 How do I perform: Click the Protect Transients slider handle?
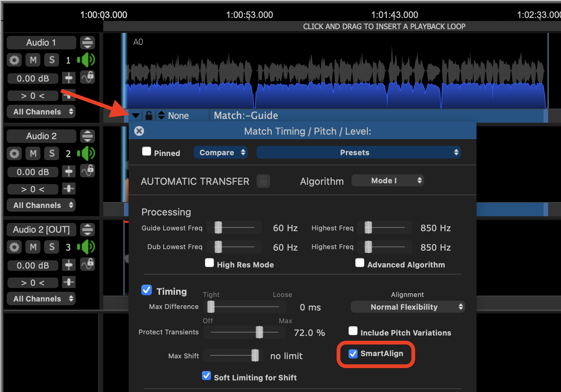[x=259, y=332]
